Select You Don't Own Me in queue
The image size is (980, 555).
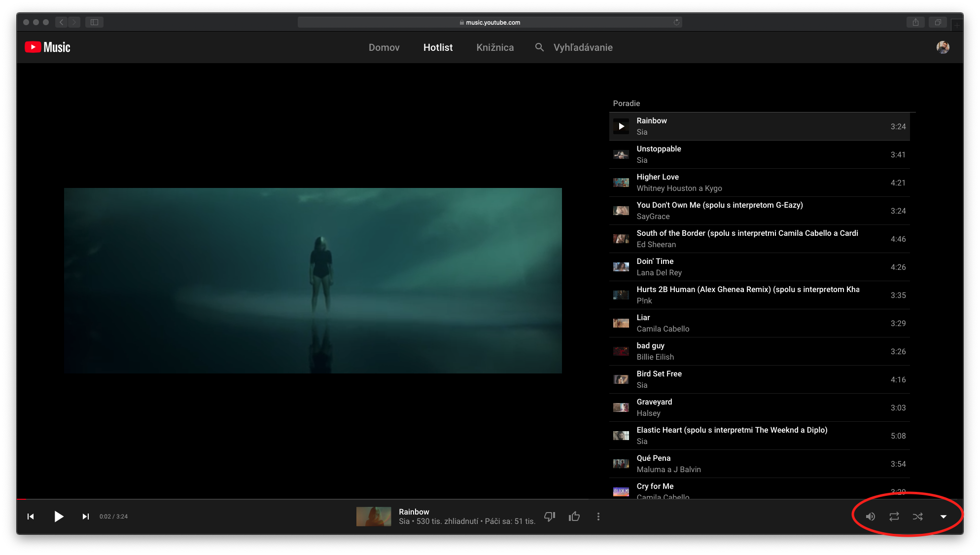759,211
